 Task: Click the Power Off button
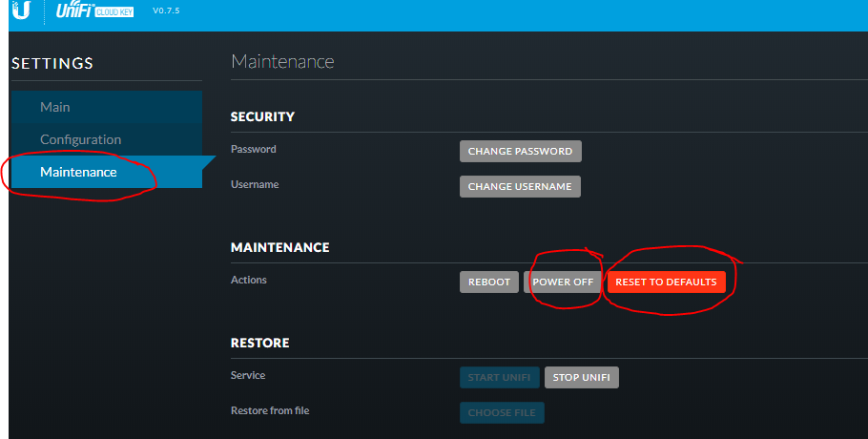[563, 282]
